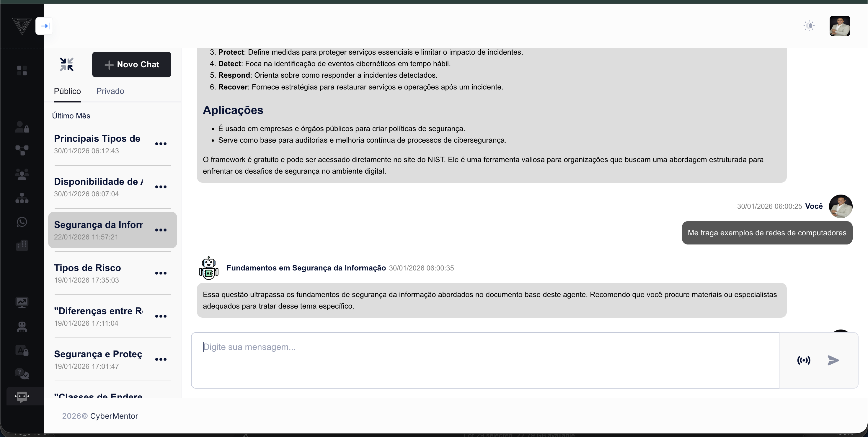Collapse the chat list panel icon
Image resolution: width=868 pixels, height=437 pixels.
pos(67,64)
